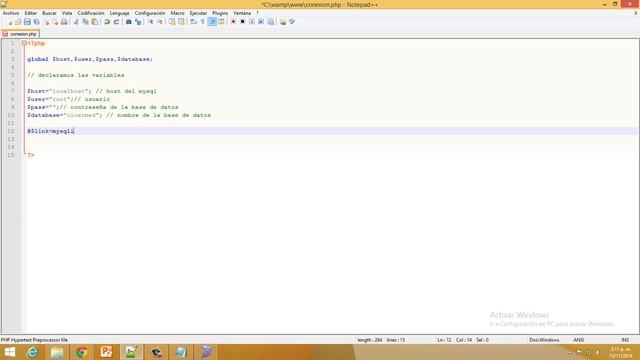Click 'Dos\Windows' in the status bar
Viewport: 640px width, 360px height.
click(x=544, y=340)
